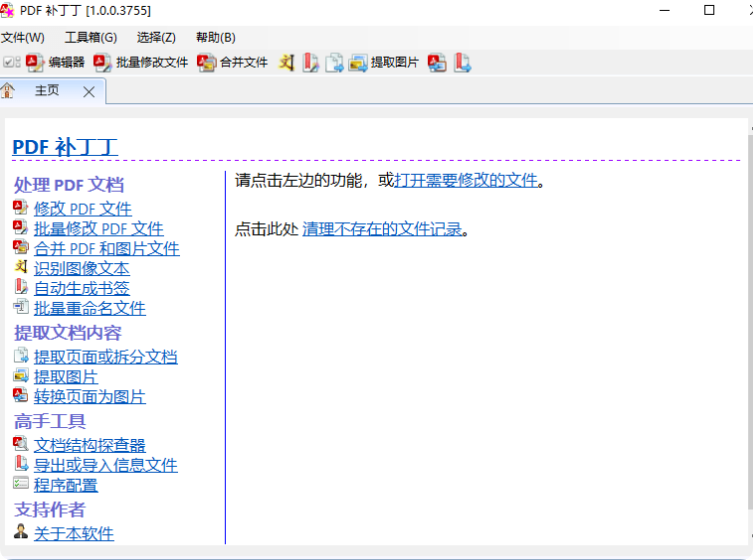Open the OCR text recognition toolbar icon
753x560 pixels.
pyautogui.click(x=287, y=62)
